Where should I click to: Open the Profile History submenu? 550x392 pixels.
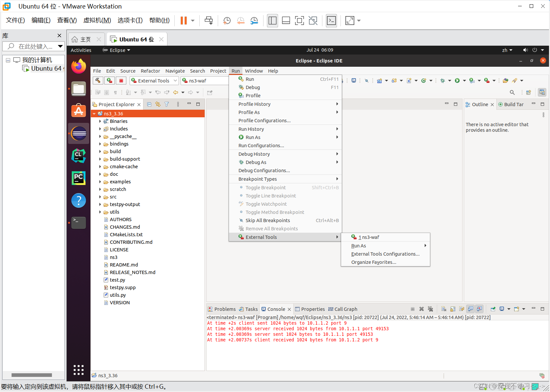pos(285,104)
